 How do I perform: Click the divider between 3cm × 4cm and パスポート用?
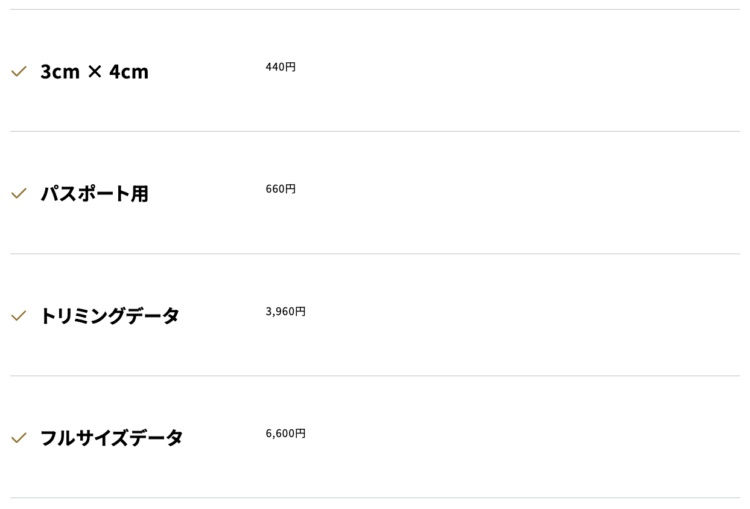[375, 131]
